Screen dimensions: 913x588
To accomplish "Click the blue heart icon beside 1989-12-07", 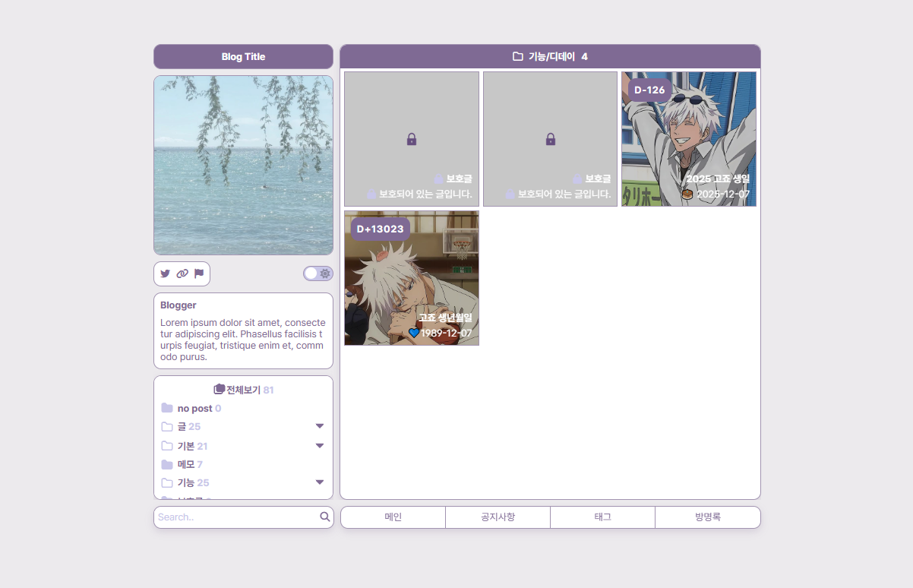I will point(414,333).
